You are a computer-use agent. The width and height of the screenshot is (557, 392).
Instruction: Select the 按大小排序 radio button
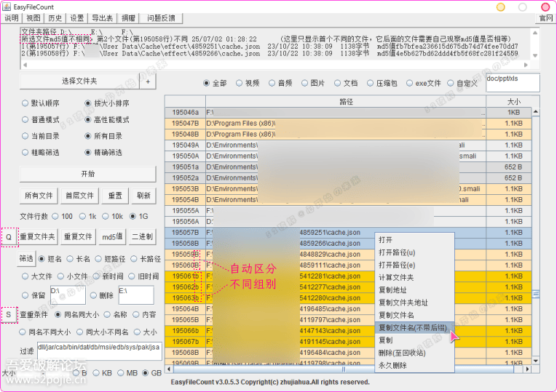click(107, 103)
